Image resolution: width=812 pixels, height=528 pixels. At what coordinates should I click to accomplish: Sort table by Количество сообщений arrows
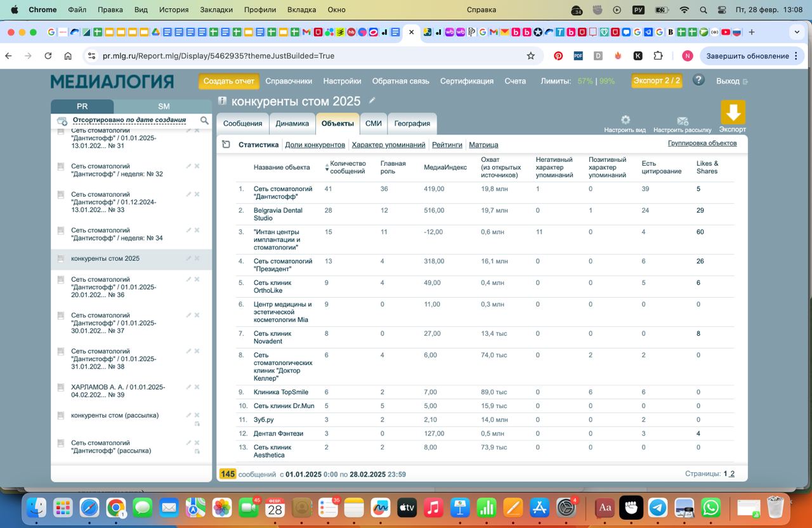(x=327, y=168)
